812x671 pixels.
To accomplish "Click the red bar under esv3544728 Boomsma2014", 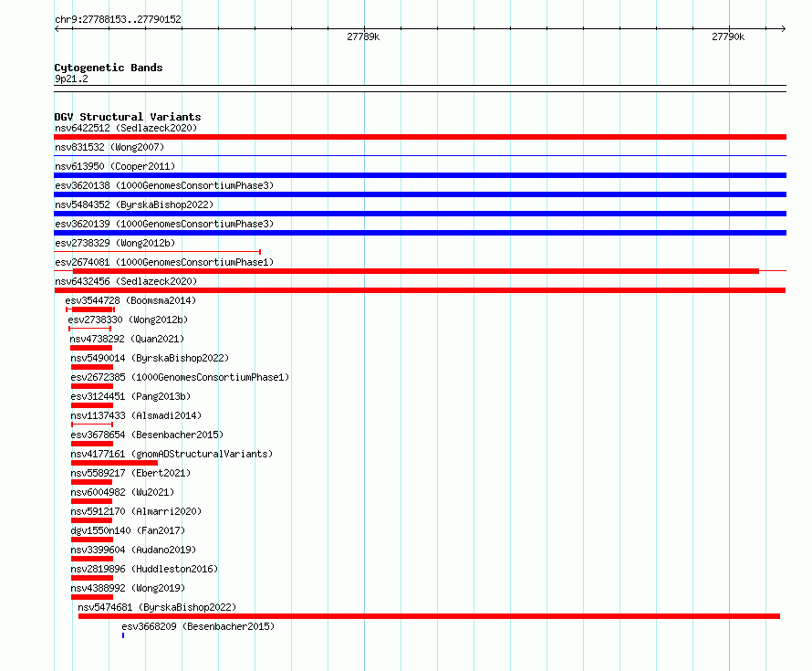I will click(x=91, y=309).
